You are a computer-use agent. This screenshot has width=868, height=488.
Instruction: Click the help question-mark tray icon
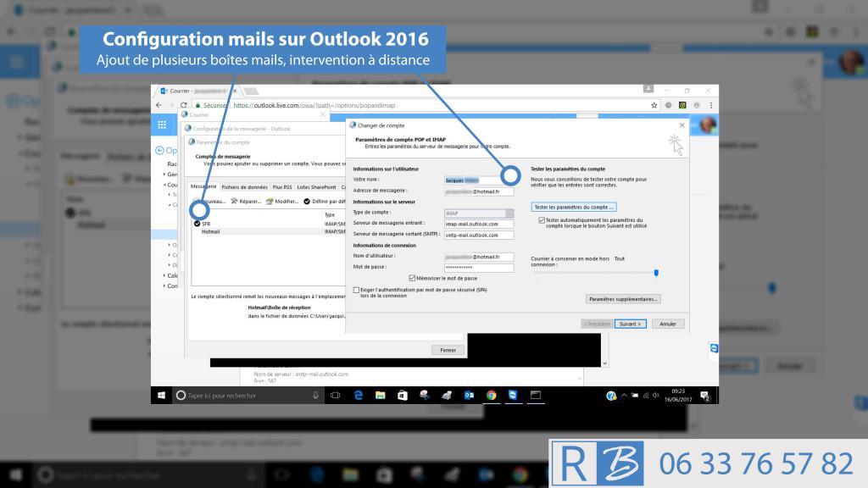click(611, 396)
